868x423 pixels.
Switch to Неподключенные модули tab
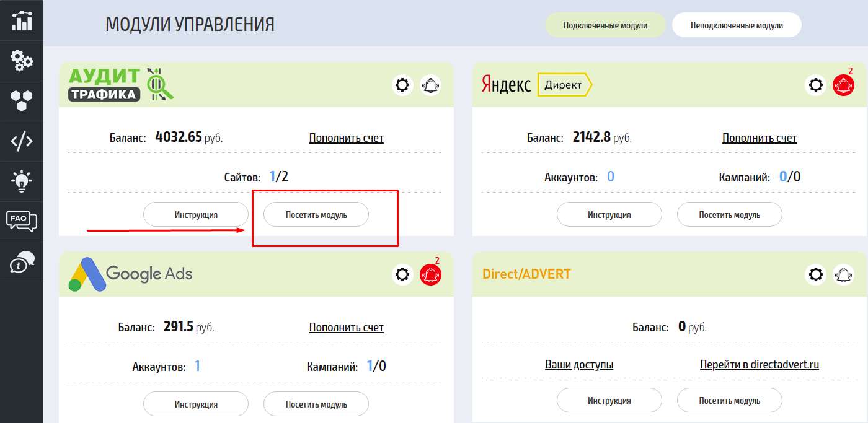click(x=737, y=25)
